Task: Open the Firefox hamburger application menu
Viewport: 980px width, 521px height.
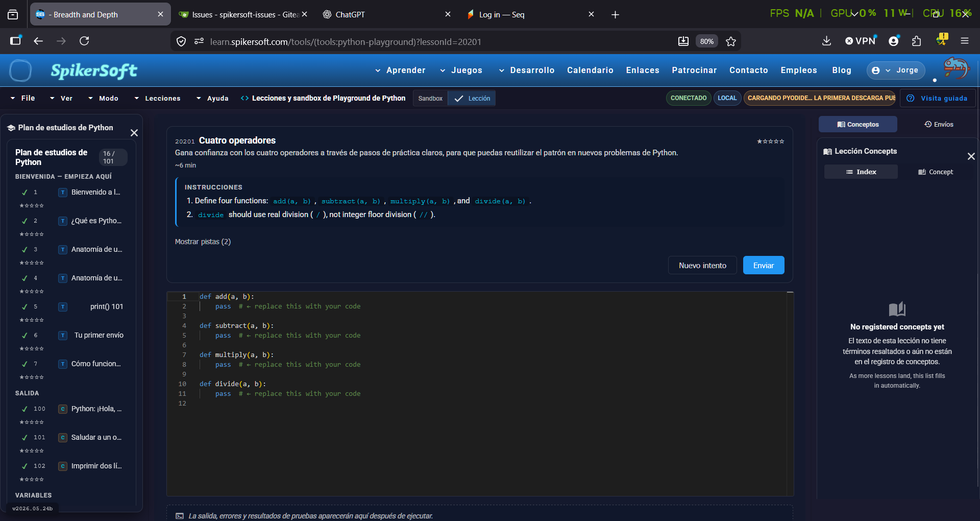Action: pos(965,41)
